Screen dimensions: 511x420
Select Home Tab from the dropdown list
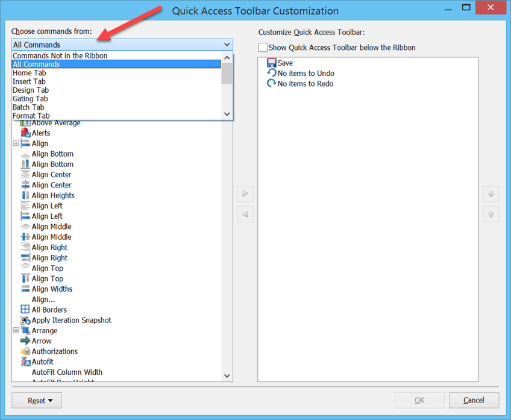(x=30, y=73)
